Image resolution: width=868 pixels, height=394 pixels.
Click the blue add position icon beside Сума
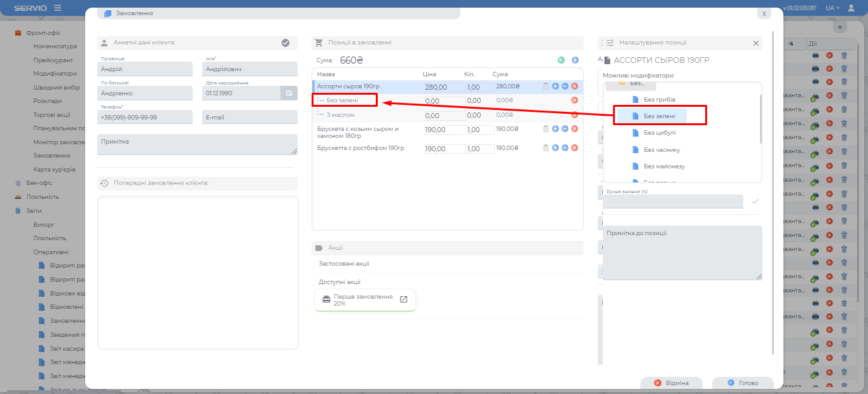pos(575,60)
